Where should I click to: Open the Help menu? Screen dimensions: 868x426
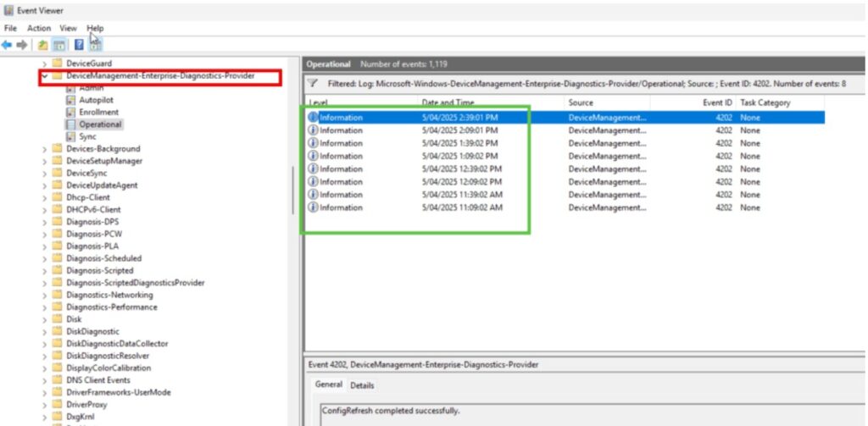coord(95,28)
